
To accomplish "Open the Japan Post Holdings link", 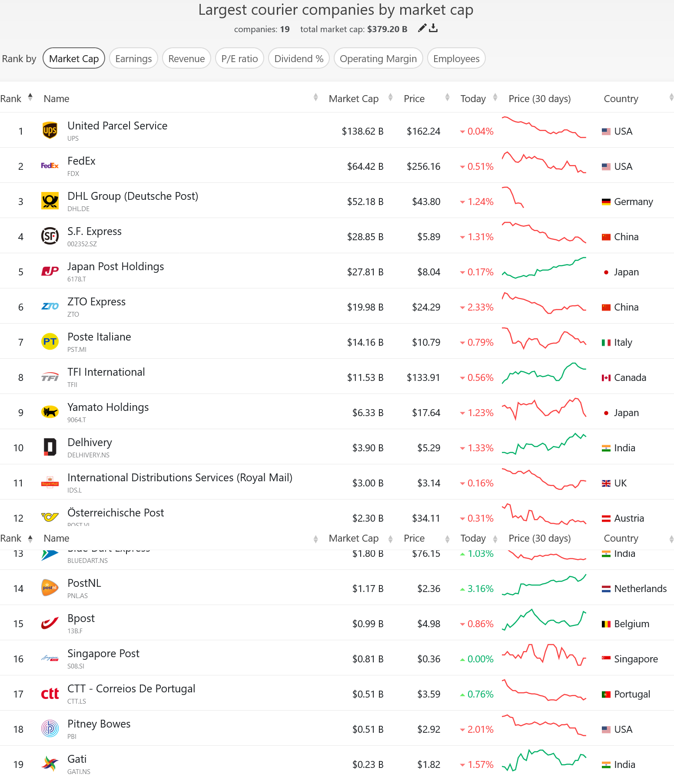I will tap(116, 267).
